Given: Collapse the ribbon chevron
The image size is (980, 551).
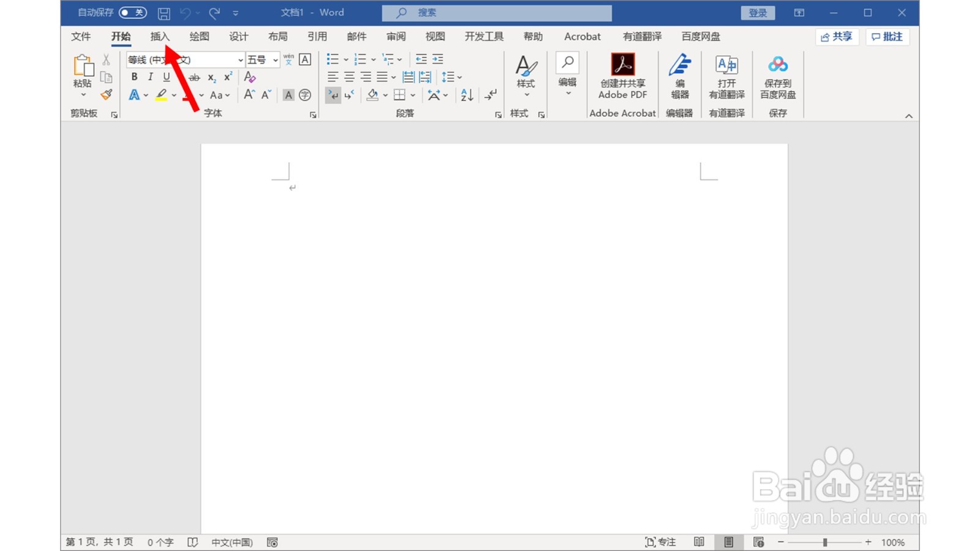Looking at the screenshot, I should (909, 116).
